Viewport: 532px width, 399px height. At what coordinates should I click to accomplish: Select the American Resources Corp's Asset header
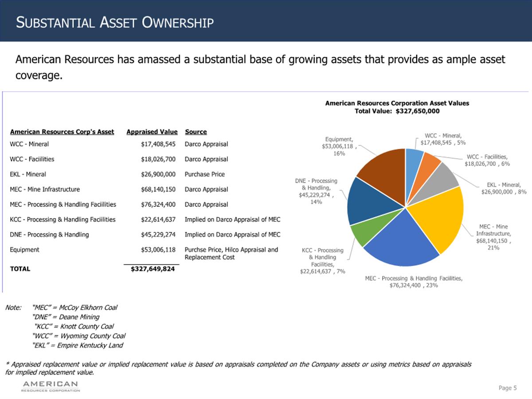(62, 132)
